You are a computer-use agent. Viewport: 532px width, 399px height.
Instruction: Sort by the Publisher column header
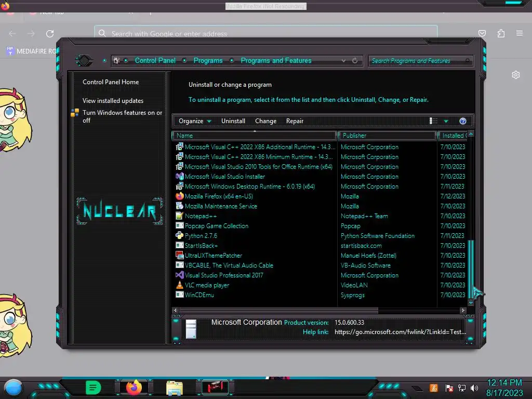387,136
